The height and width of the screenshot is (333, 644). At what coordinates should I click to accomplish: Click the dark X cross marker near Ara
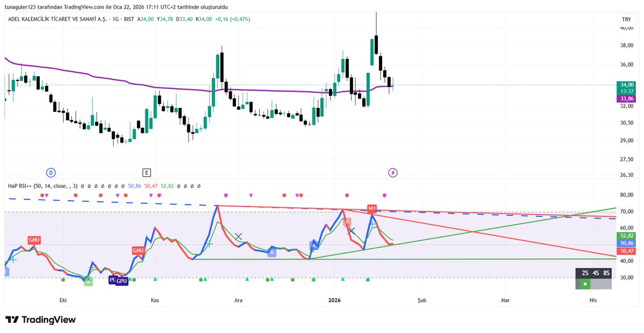pos(239,236)
